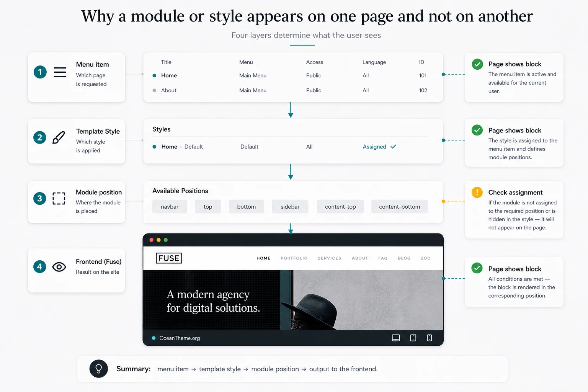This screenshot has width=588, height=392.
Task: Click the eye icon next to Frontend (Fuse)
Action: tap(59, 267)
